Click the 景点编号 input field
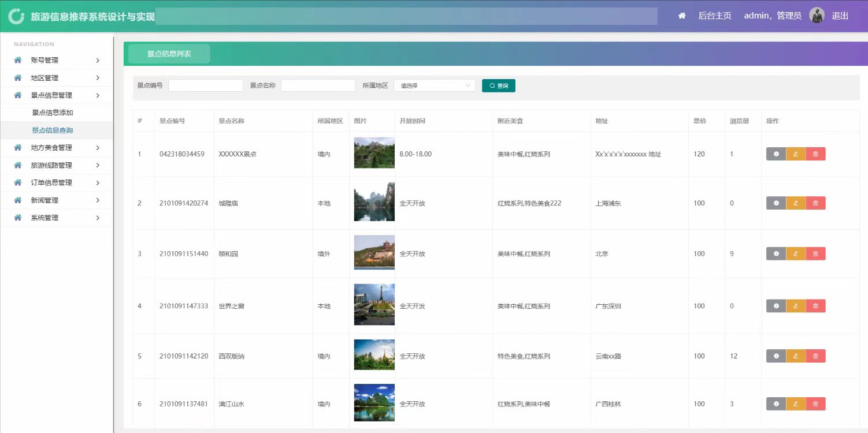 206,85
